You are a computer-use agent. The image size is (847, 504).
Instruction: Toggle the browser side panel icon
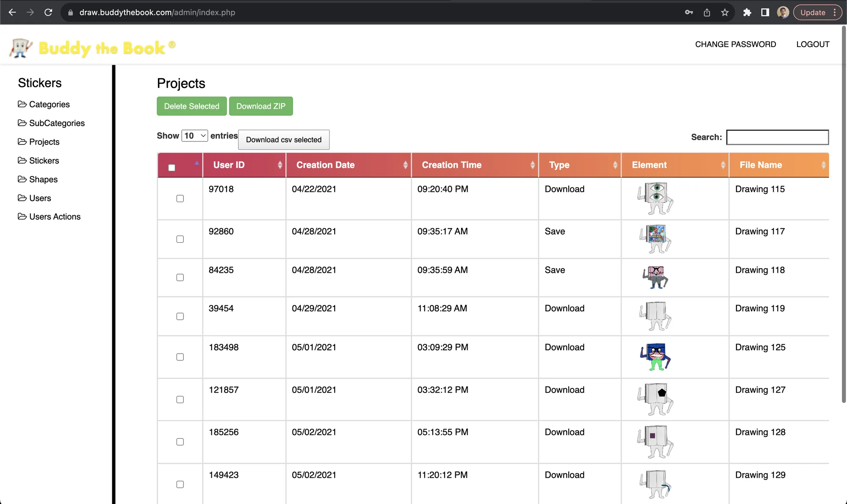click(765, 12)
